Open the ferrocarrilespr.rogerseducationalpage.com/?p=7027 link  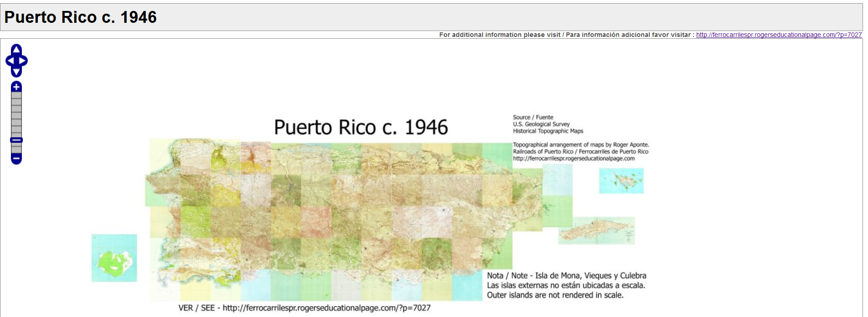point(779,35)
